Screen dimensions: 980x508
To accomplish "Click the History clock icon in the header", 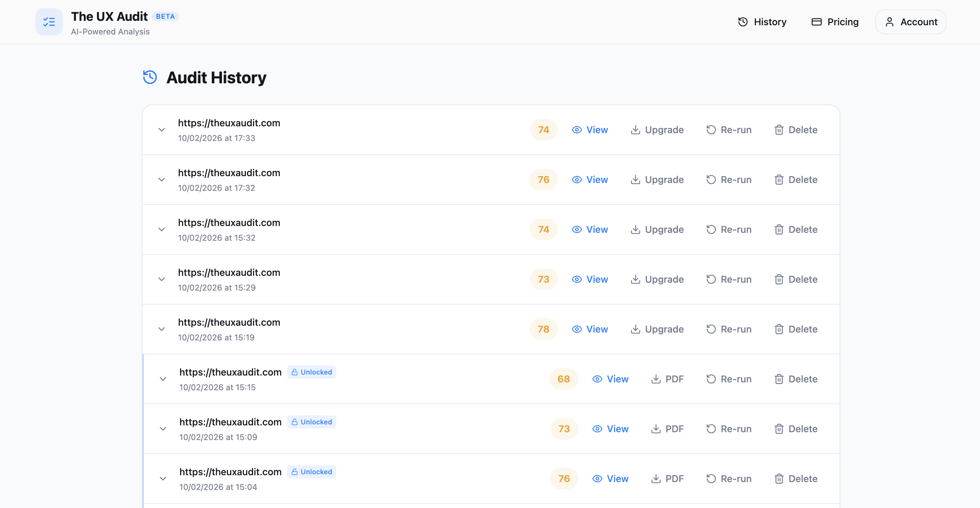I will coord(742,22).
